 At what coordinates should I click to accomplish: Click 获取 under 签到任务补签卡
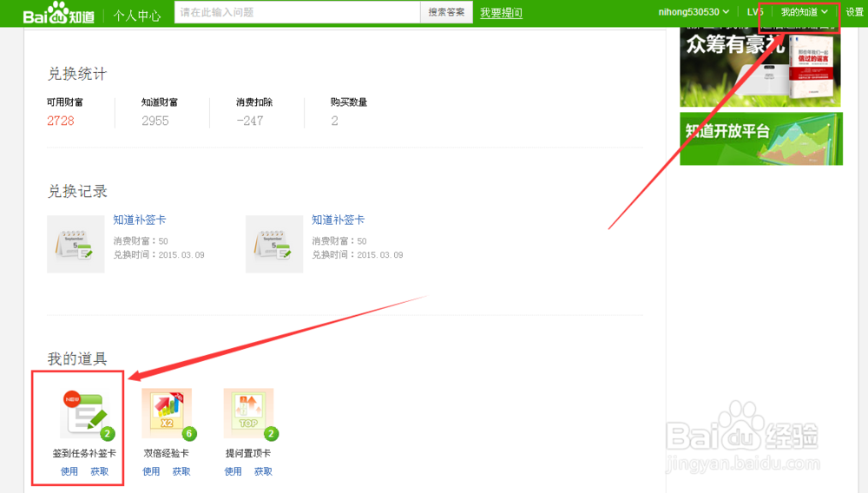[x=100, y=471]
